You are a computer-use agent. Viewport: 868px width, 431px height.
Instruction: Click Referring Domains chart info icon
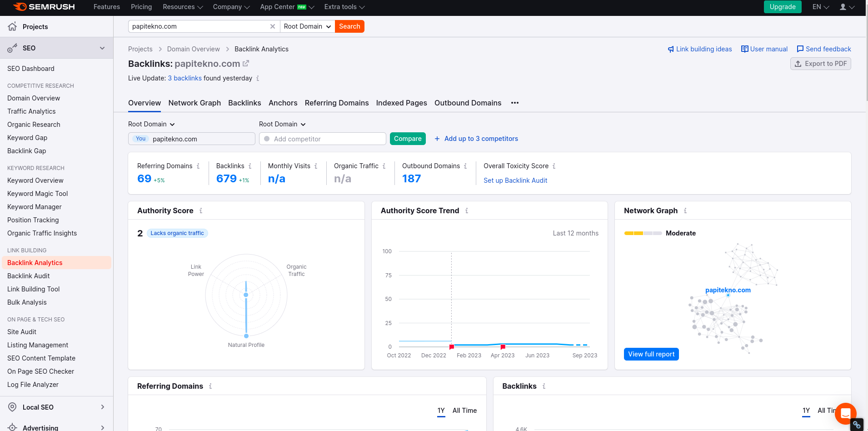(x=210, y=386)
